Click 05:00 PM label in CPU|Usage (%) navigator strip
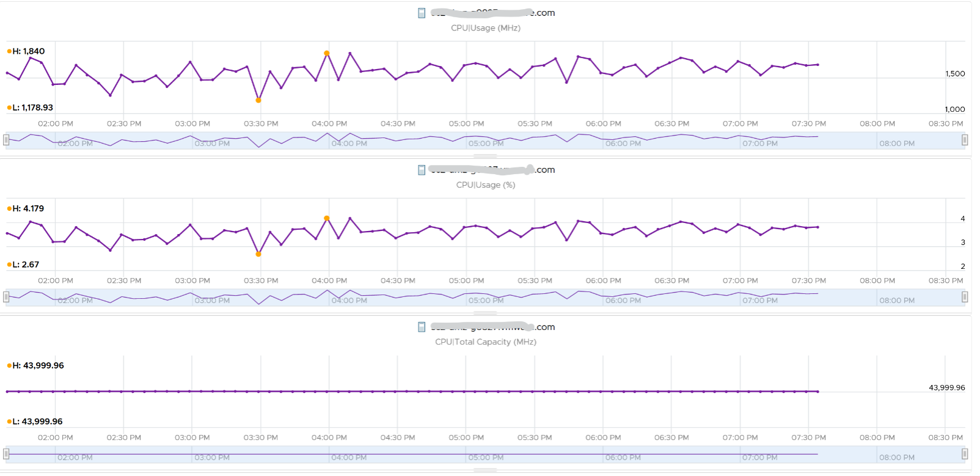 pos(486,301)
